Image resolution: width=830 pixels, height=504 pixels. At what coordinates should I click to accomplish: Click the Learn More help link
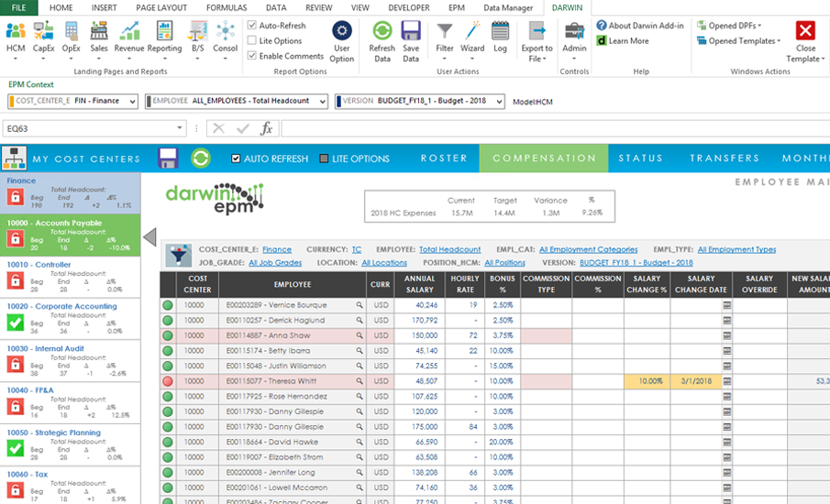point(623,40)
